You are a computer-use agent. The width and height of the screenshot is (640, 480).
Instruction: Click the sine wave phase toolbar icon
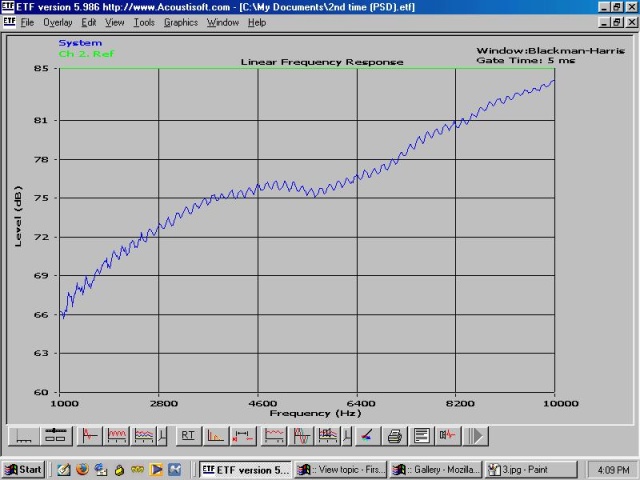(x=301, y=436)
